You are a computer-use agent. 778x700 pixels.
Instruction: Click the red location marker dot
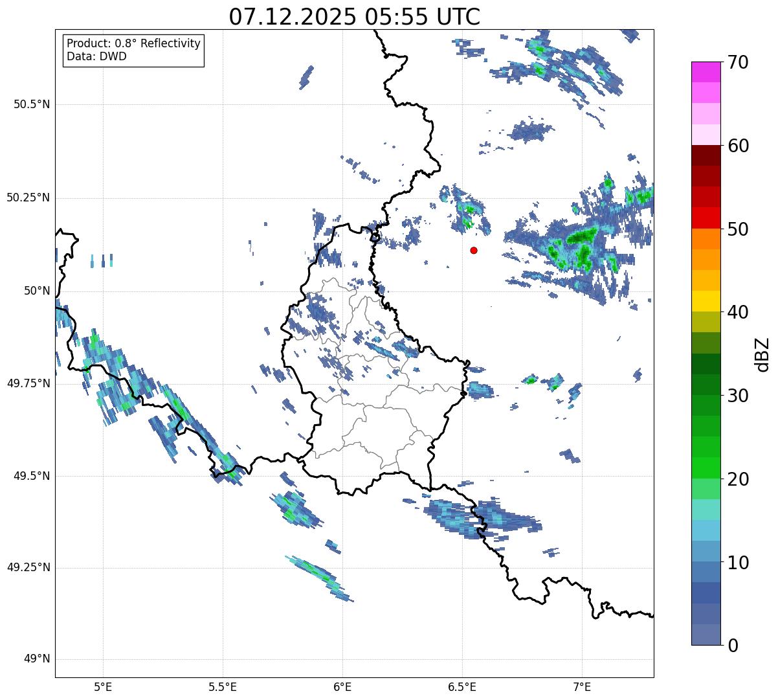474,250
